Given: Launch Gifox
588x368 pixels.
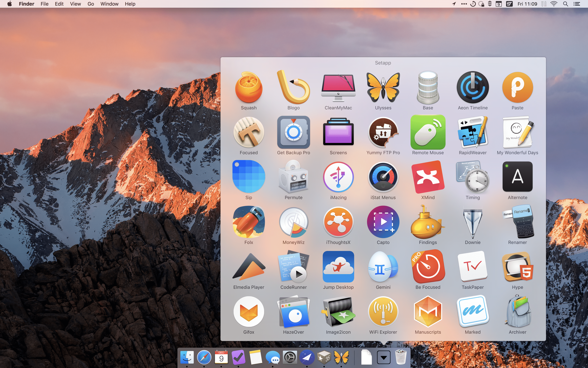Looking at the screenshot, I should click(248, 311).
